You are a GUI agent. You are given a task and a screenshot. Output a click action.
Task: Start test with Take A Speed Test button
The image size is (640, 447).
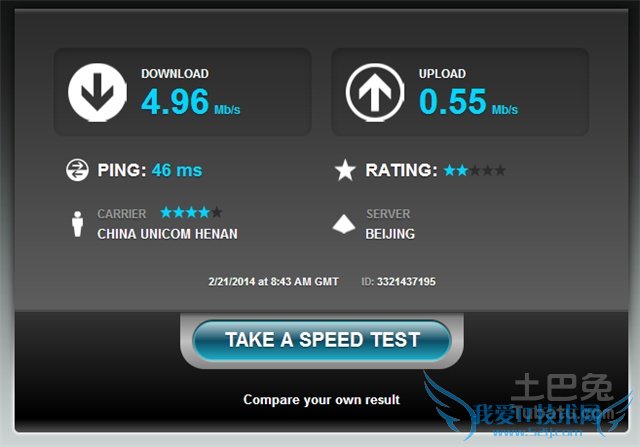pyautogui.click(x=322, y=340)
